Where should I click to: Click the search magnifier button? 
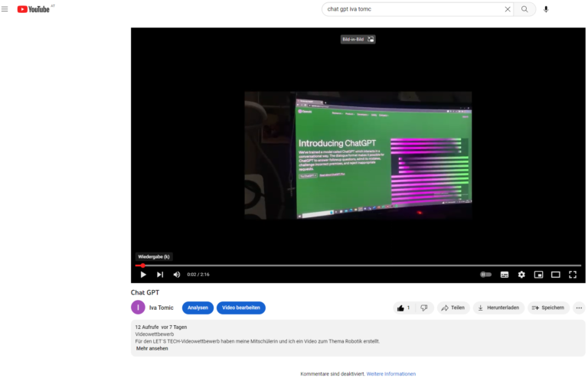click(524, 9)
